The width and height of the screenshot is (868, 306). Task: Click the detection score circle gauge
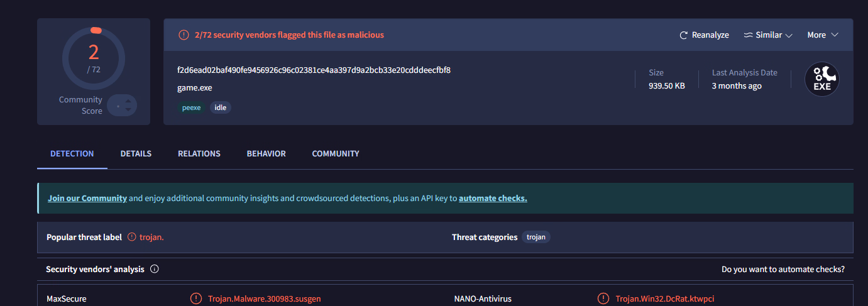pos(94,58)
